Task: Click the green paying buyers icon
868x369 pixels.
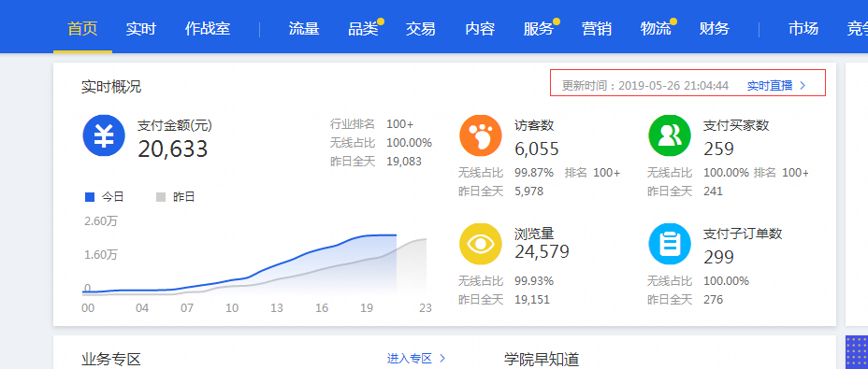Action: click(x=670, y=135)
